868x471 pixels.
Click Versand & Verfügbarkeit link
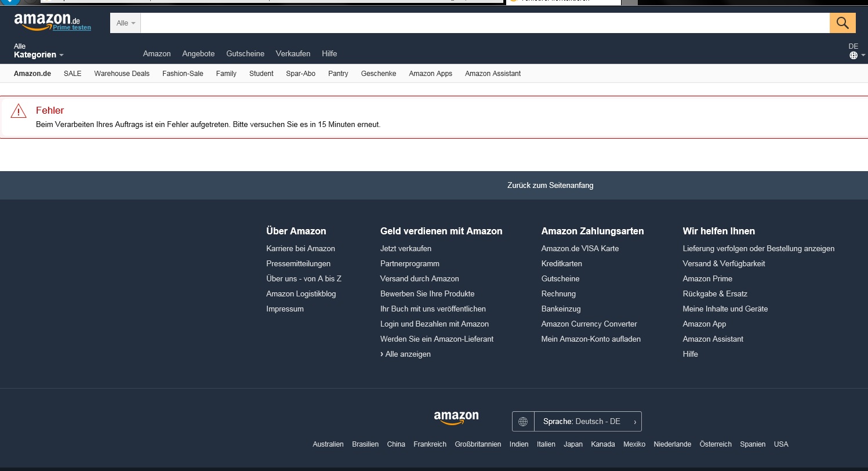pyautogui.click(x=724, y=263)
